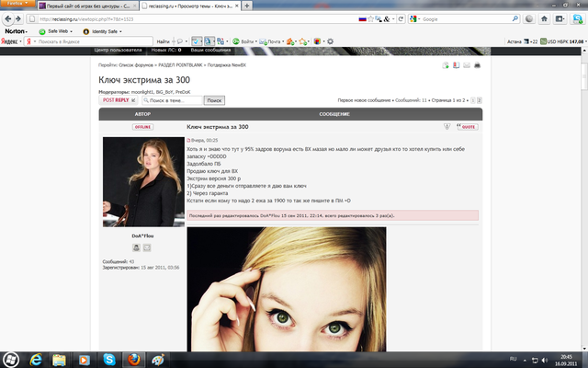The height and width of the screenshot is (368, 588).
Task: Go to Список форумов breadcrumb link
Action: [136, 65]
